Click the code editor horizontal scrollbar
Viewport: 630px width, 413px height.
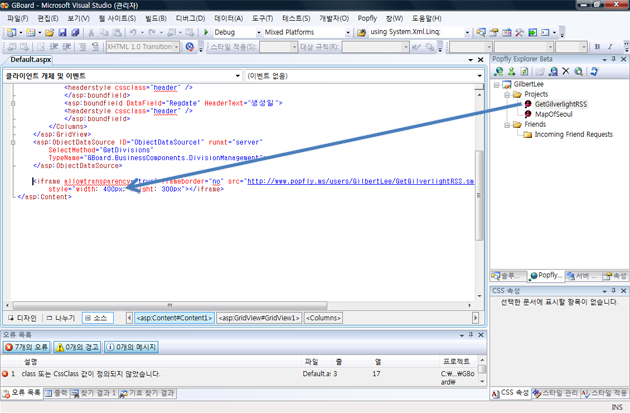click(170, 305)
